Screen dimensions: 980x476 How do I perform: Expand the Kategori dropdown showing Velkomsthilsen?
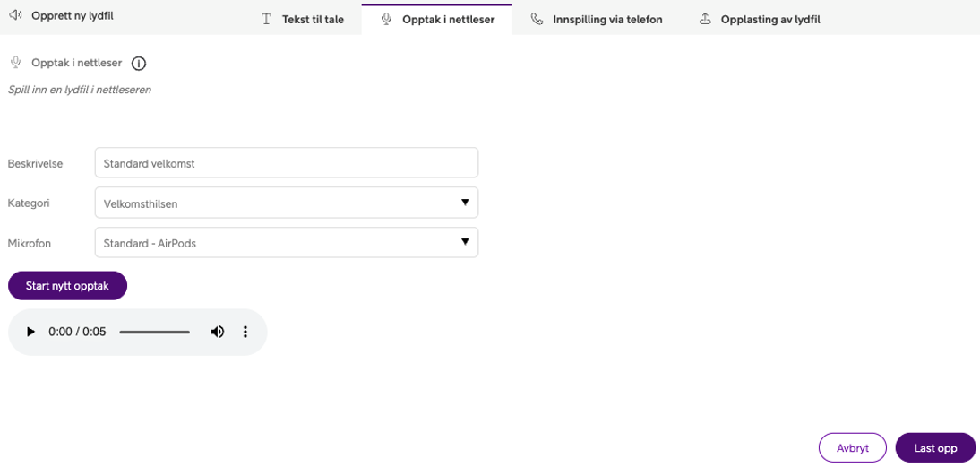286,203
